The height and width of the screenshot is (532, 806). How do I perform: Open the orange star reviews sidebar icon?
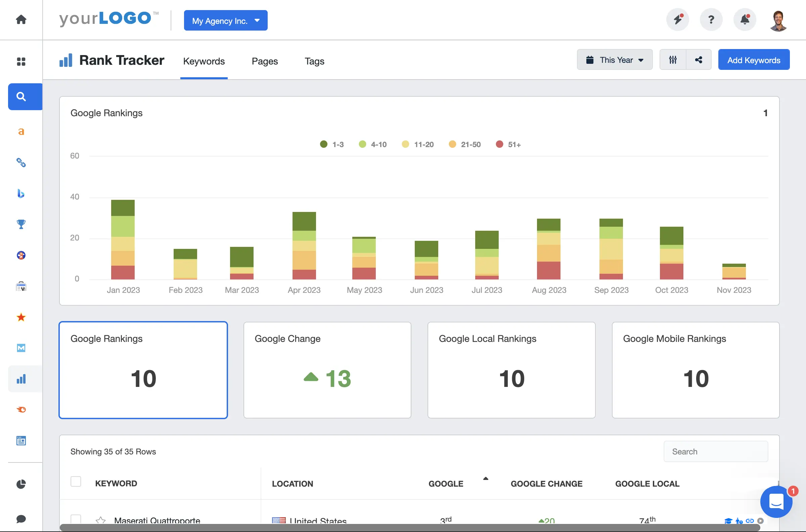tap(21, 317)
